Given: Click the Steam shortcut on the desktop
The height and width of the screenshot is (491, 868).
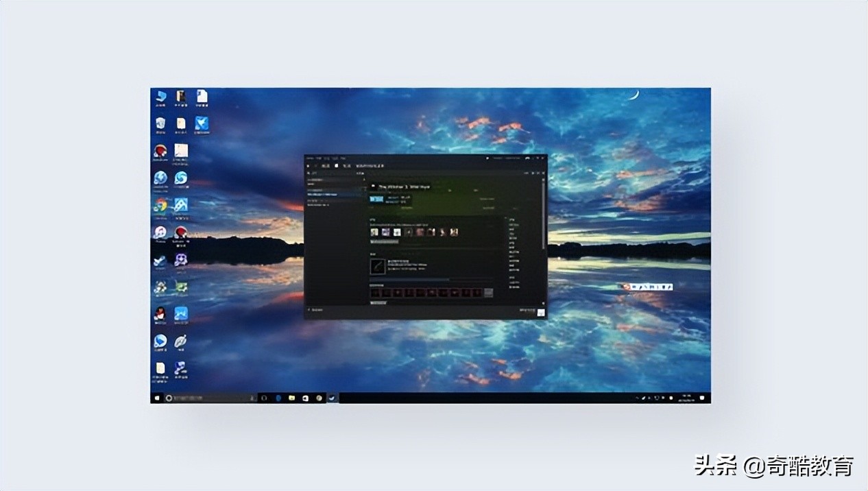Looking at the screenshot, I should [x=160, y=261].
